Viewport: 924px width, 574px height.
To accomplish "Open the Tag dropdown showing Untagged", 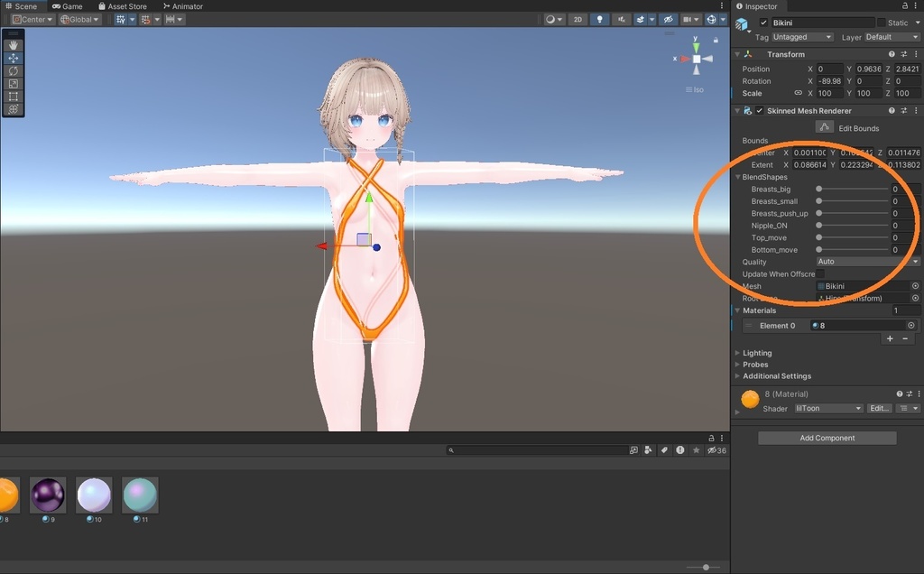I will [x=802, y=37].
